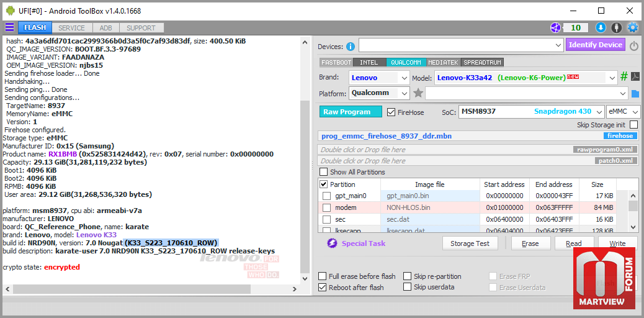Expand the favorites dropdown next to star
The width and height of the screenshot is (644, 318).
point(527,93)
